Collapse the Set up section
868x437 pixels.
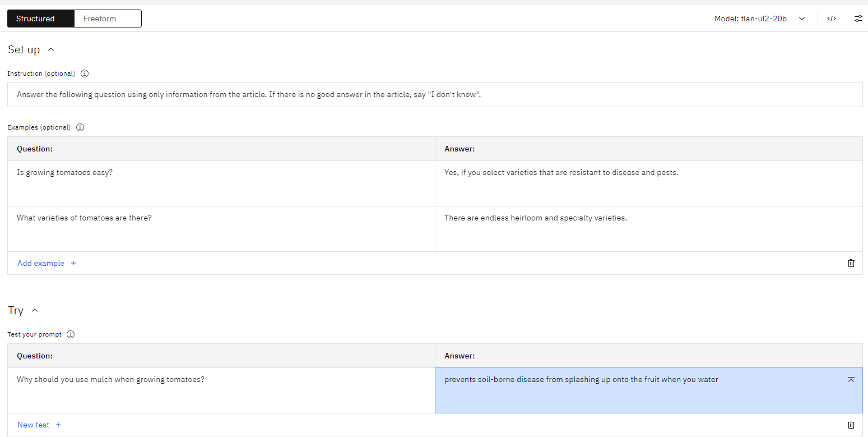pyautogui.click(x=51, y=49)
